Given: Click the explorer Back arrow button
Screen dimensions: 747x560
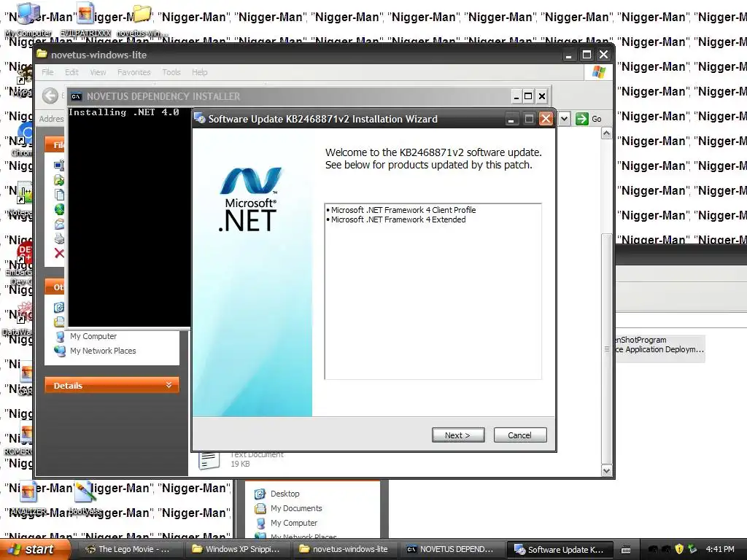Looking at the screenshot, I should click(x=50, y=96).
